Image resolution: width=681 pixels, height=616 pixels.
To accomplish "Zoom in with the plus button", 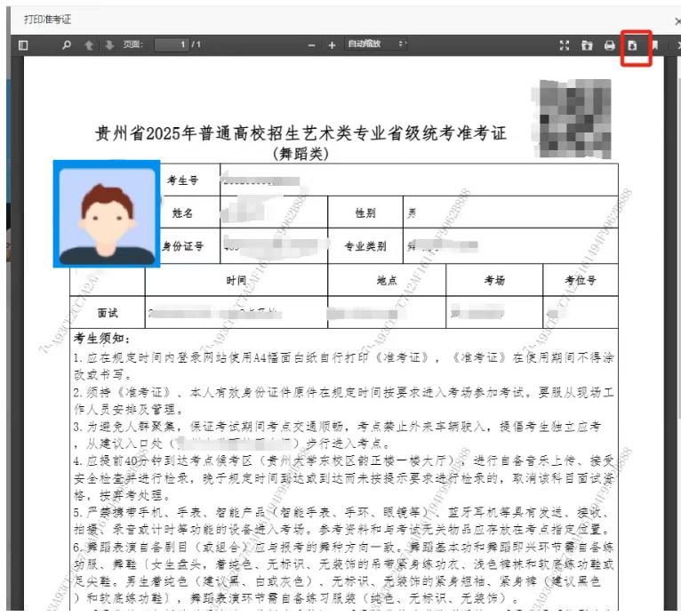I will click(x=332, y=45).
